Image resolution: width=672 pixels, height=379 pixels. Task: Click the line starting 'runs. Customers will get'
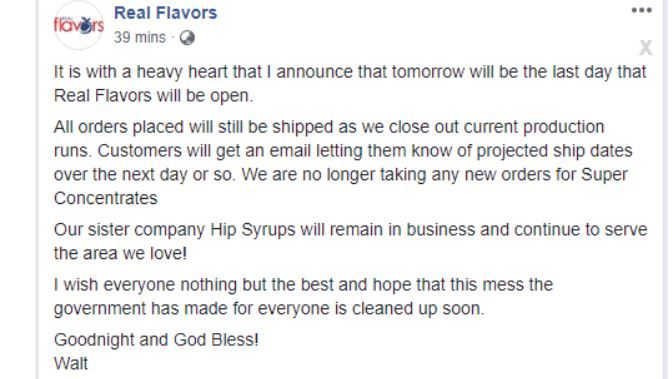[x=343, y=151]
